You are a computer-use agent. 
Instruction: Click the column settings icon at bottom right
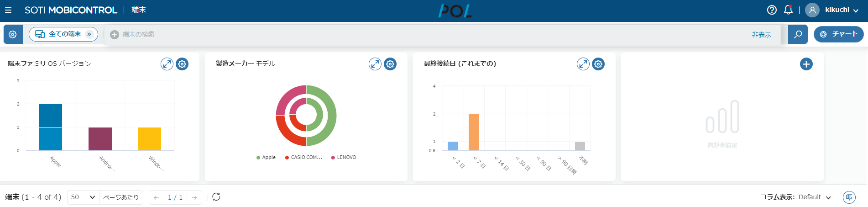point(849,197)
